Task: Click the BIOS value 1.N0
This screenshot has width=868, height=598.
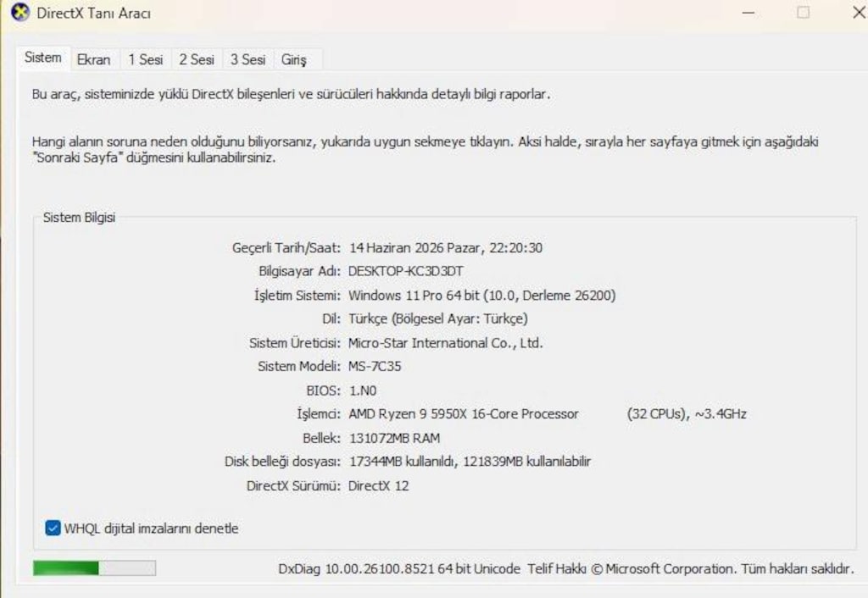Action: (363, 390)
